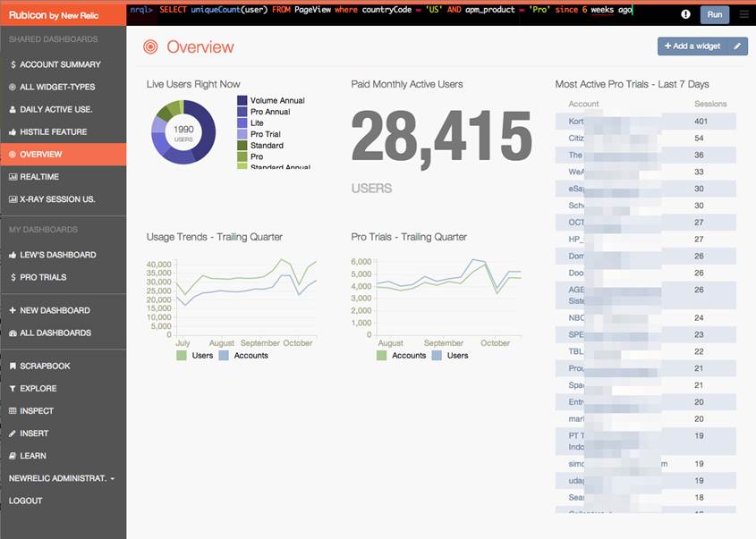The image size is (756, 539).
Task: Click the Standard legend color swatch
Action: pyautogui.click(x=242, y=146)
